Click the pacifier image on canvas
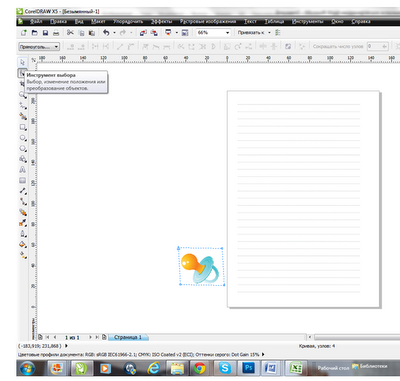 coord(201,267)
